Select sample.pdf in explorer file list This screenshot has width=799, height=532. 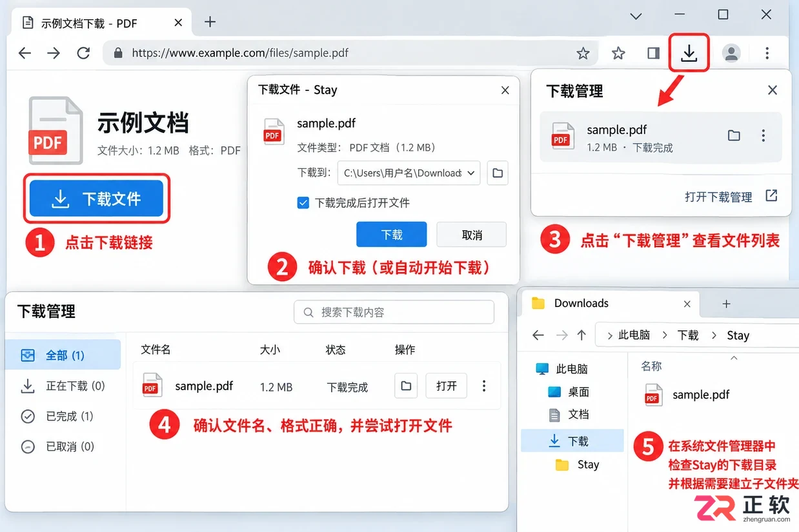point(687,395)
